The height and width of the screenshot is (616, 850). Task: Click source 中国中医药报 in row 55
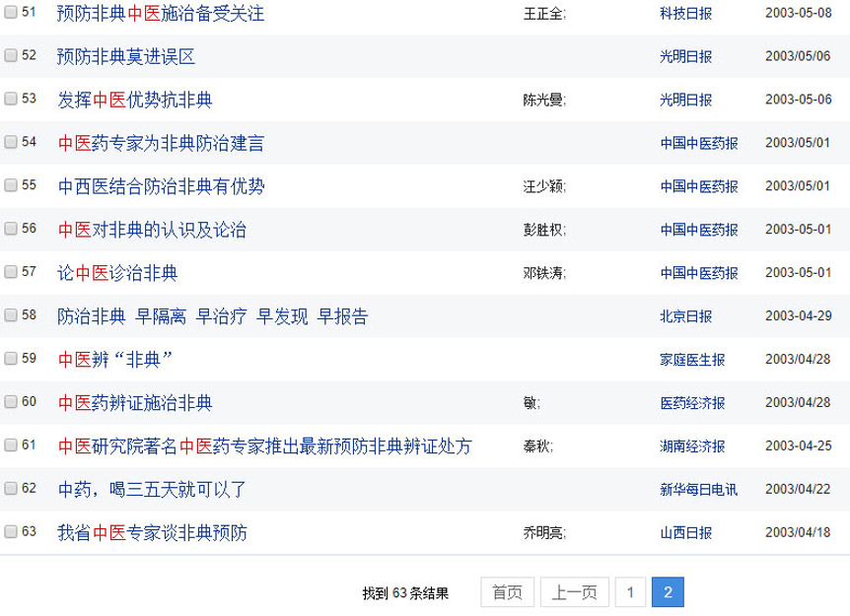(699, 186)
